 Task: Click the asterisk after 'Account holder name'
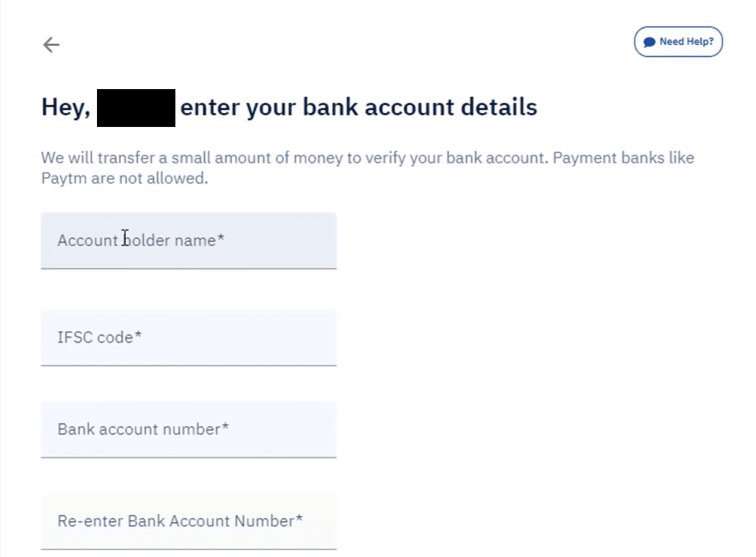[221, 239]
